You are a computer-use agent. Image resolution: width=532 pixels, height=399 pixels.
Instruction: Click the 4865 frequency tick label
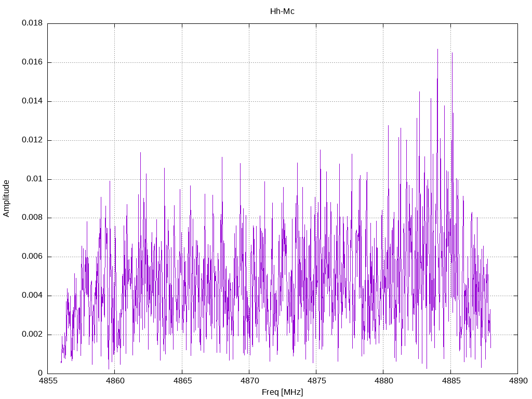[182, 381]
